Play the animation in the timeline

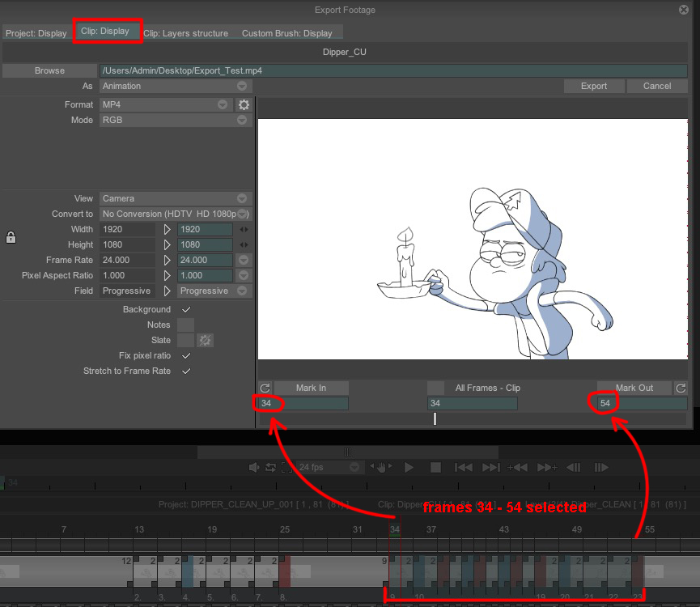tap(409, 467)
